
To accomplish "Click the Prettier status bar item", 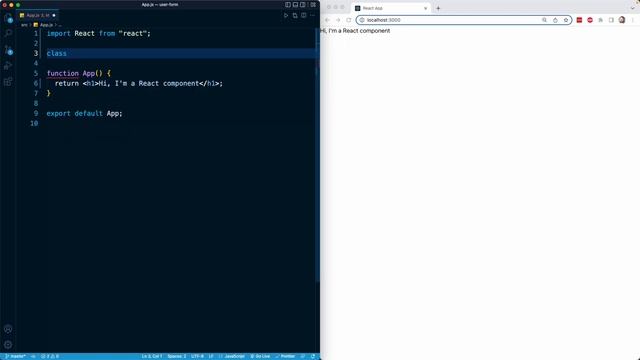I will pos(285,356).
